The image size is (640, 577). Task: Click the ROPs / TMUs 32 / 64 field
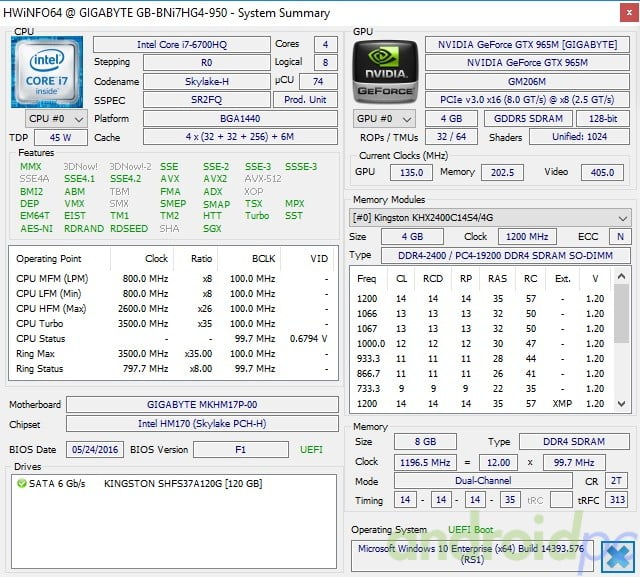tap(451, 137)
